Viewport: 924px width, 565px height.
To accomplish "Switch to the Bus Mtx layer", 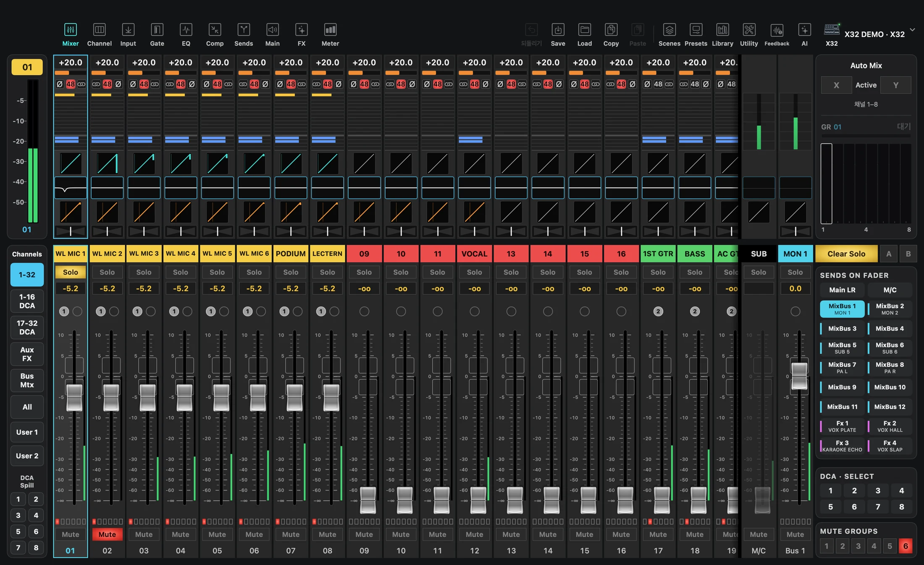I will pos(27,381).
